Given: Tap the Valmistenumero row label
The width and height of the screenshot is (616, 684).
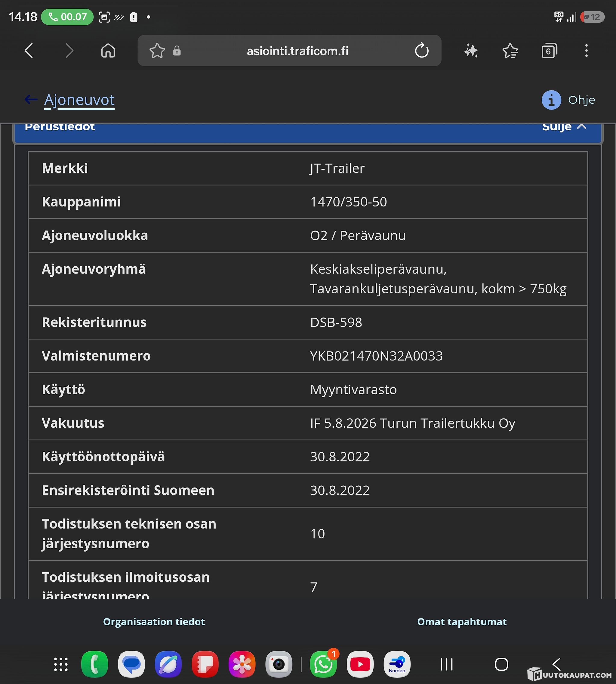Looking at the screenshot, I should [x=96, y=356].
